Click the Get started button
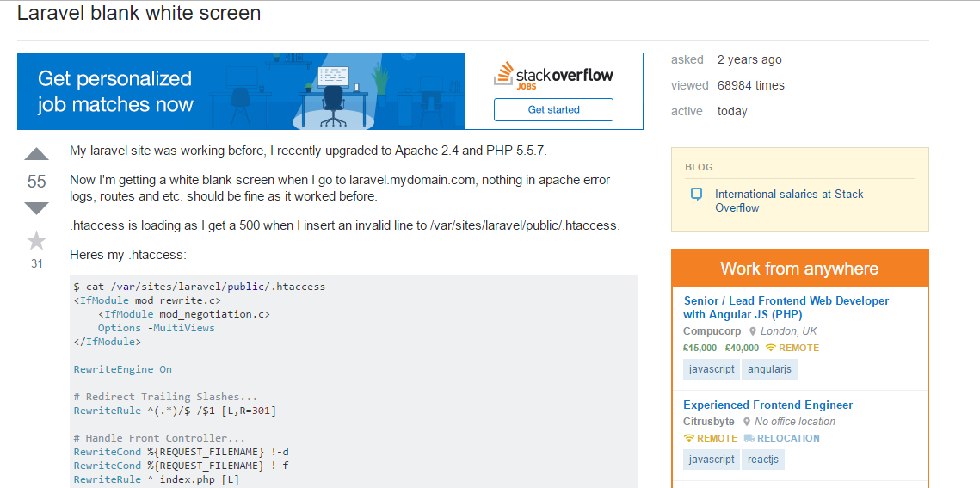The image size is (980, 488). coord(553,109)
